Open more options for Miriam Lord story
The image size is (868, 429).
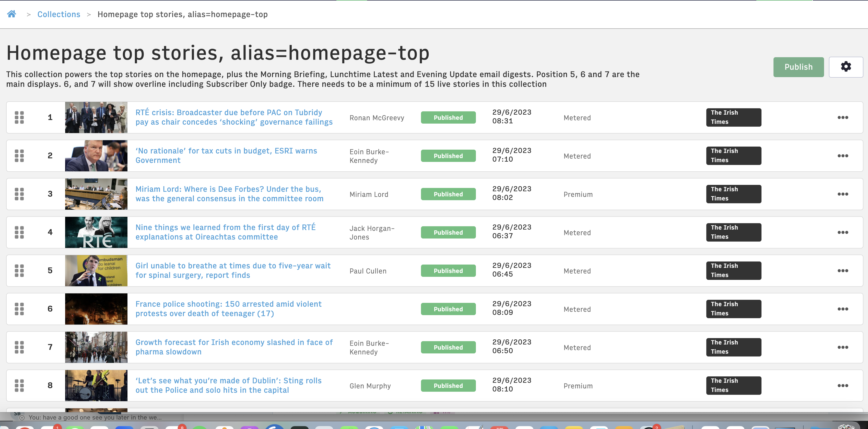point(843,194)
